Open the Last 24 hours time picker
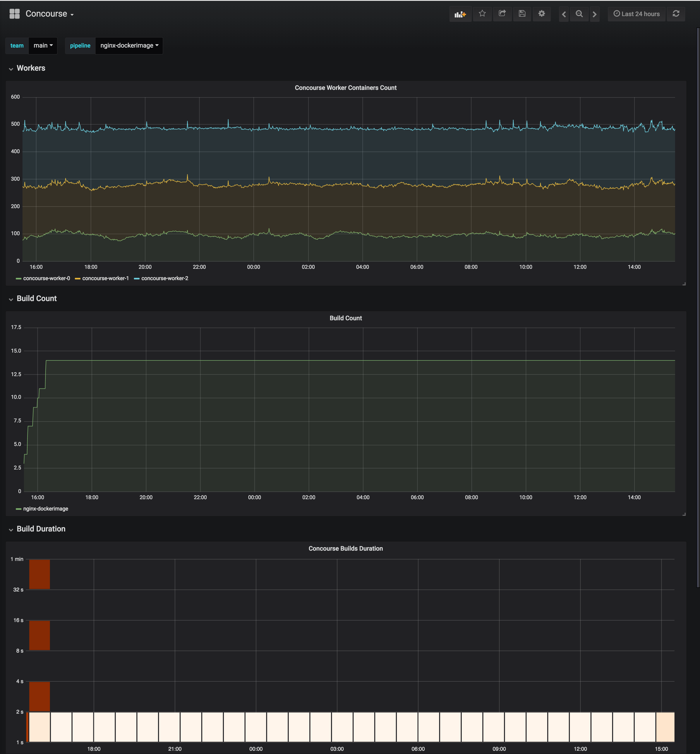 coord(636,14)
